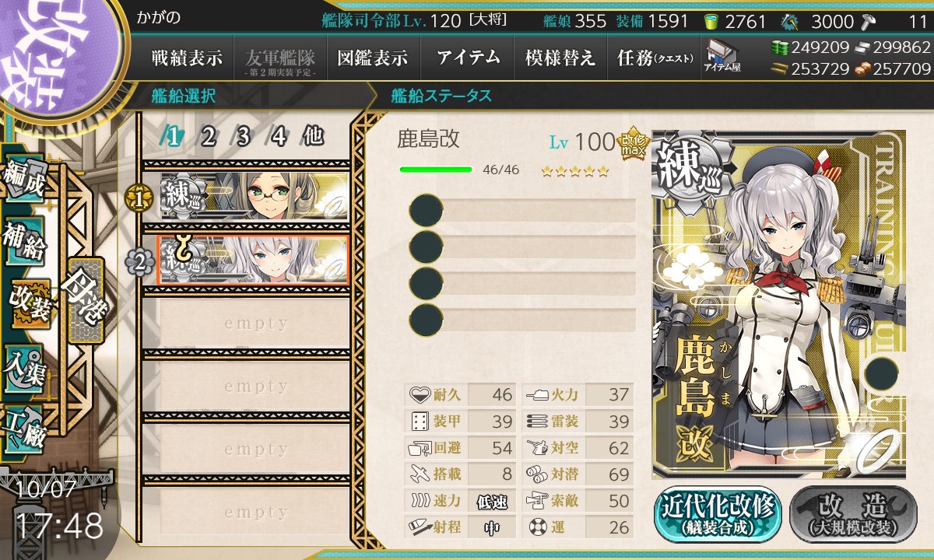
Task: Open the 他 other ships tab
Action: (x=313, y=137)
